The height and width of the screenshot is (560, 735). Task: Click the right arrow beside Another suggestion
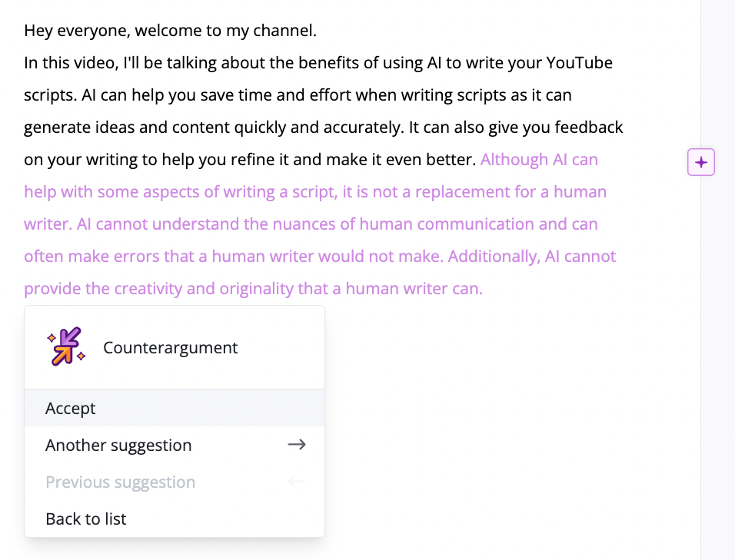click(296, 445)
